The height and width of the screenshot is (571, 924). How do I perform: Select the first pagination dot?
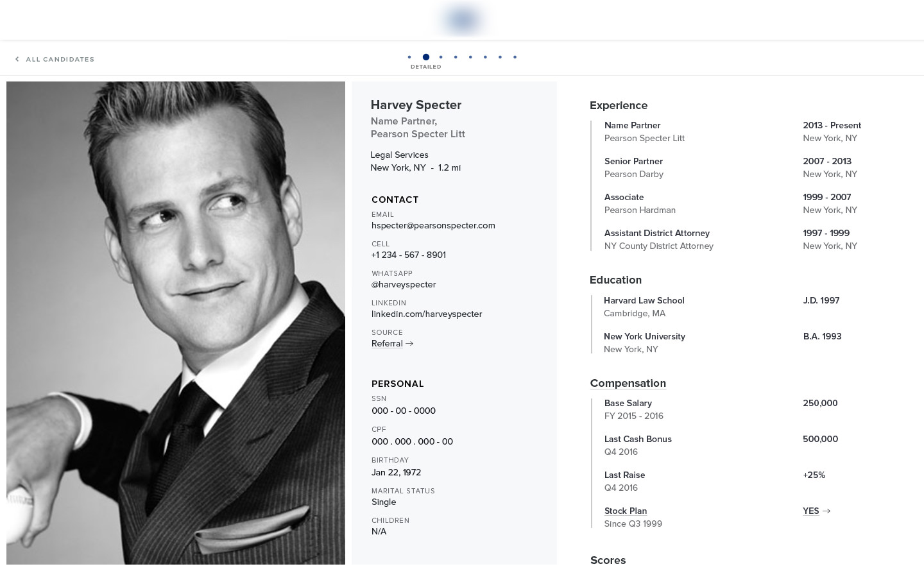click(x=409, y=57)
